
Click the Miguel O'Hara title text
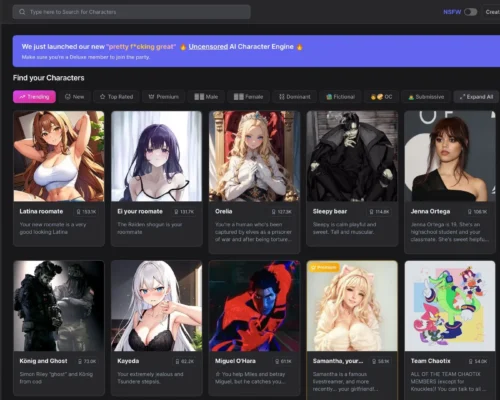click(x=235, y=361)
